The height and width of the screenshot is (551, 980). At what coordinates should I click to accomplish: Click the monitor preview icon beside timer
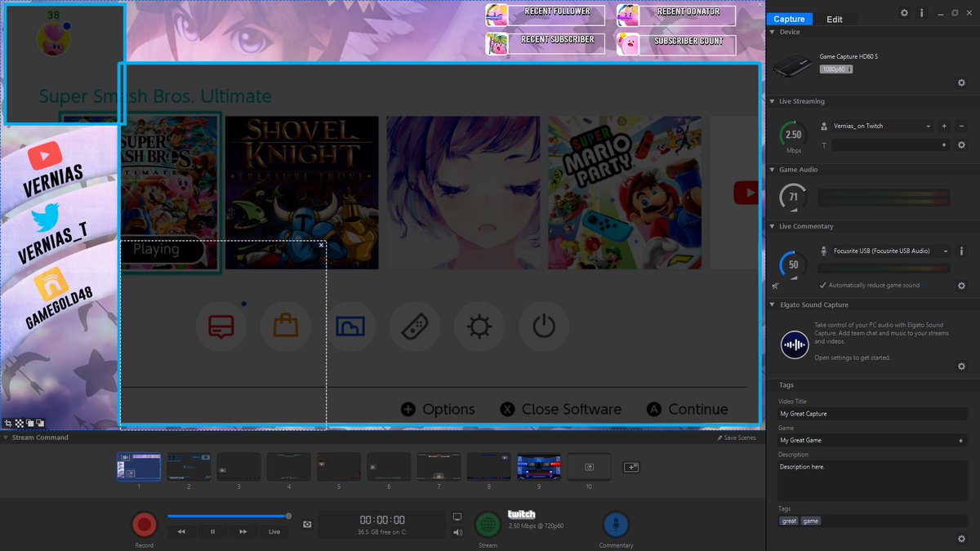click(x=457, y=517)
